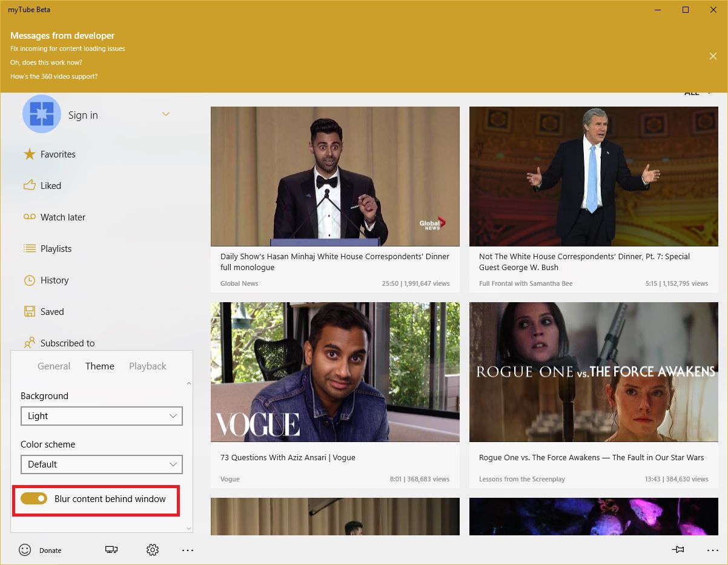Click the cast to device icon
728x565 pixels.
pyautogui.click(x=111, y=550)
